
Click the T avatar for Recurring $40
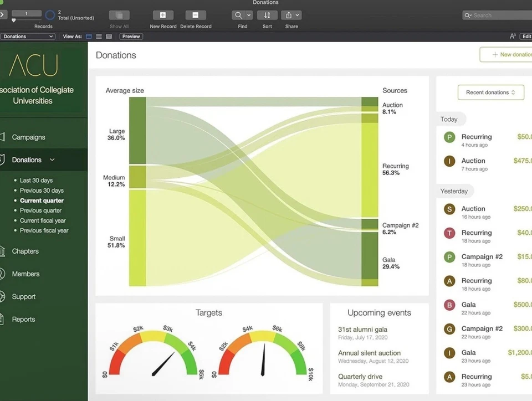(x=449, y=233)
